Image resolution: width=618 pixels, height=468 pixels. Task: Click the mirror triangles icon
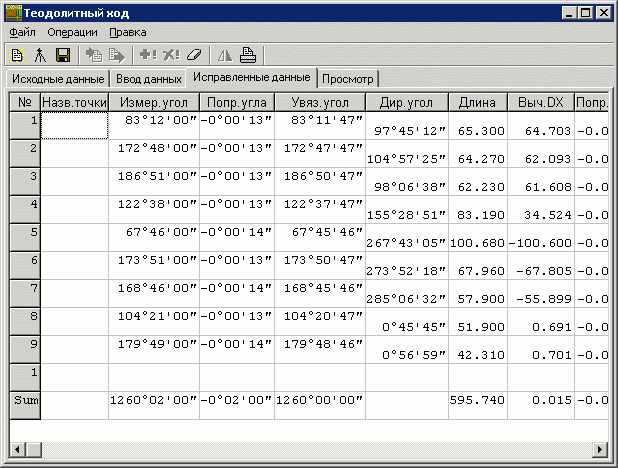coord(225,55)
